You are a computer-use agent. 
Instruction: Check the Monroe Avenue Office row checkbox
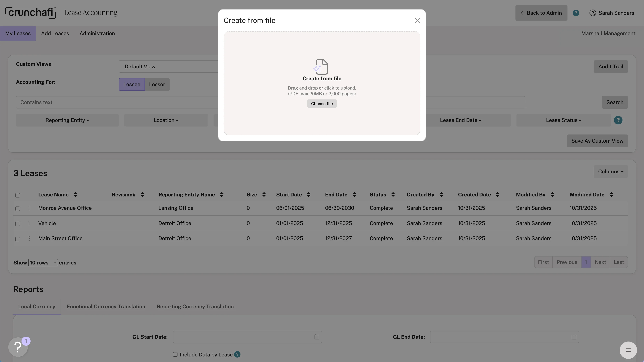pyautogui.click(x=18, y=208)
